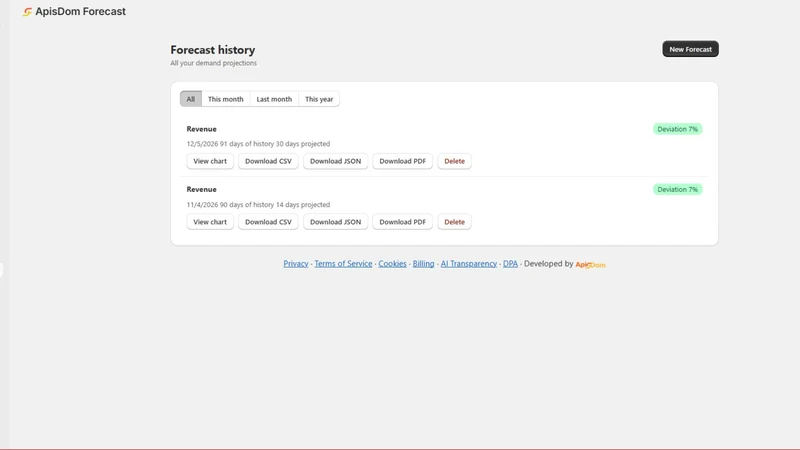Delete the 12/5/2026 Revenue forecast
The width and height of the screenshot is (800, 450).
454,161
